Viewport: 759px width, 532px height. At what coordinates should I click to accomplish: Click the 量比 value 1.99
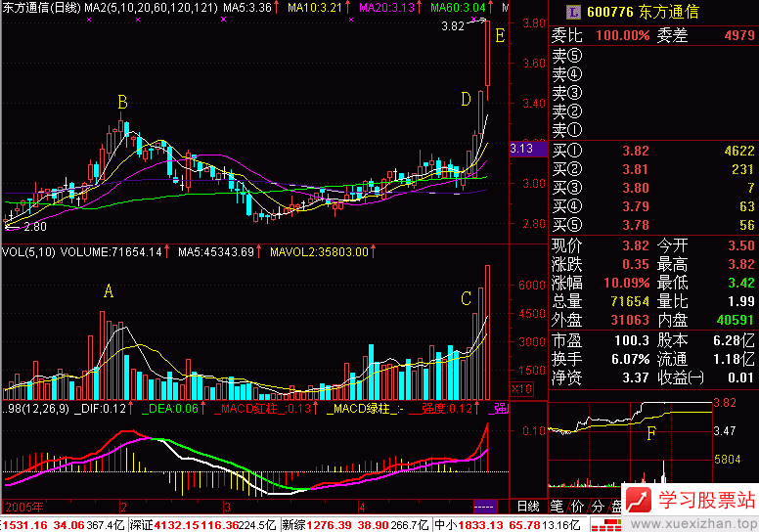tap(741, 301)
